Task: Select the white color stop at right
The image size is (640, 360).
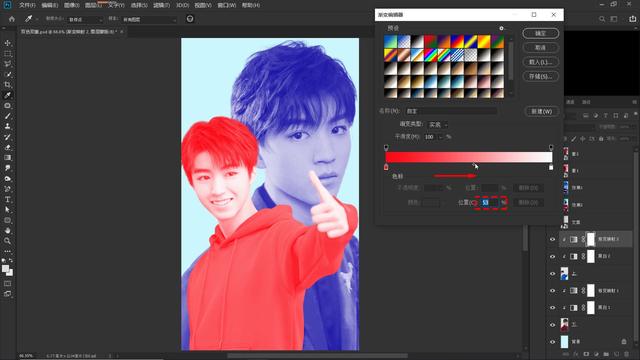Action: tap(551, 167)
